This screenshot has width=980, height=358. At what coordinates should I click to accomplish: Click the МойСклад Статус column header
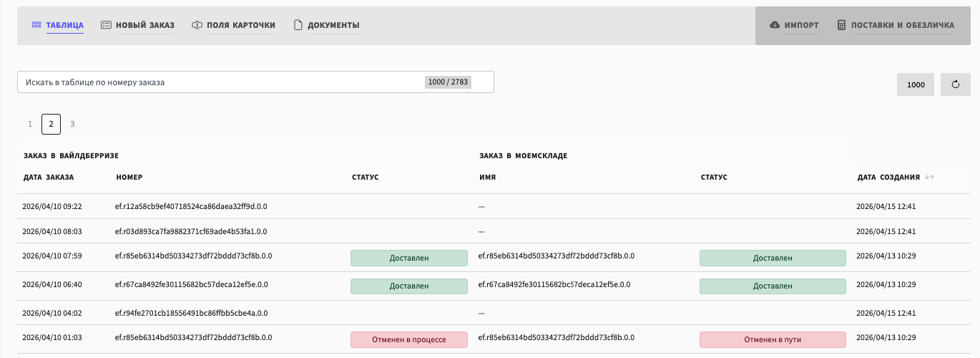click(x=714, y=177)
